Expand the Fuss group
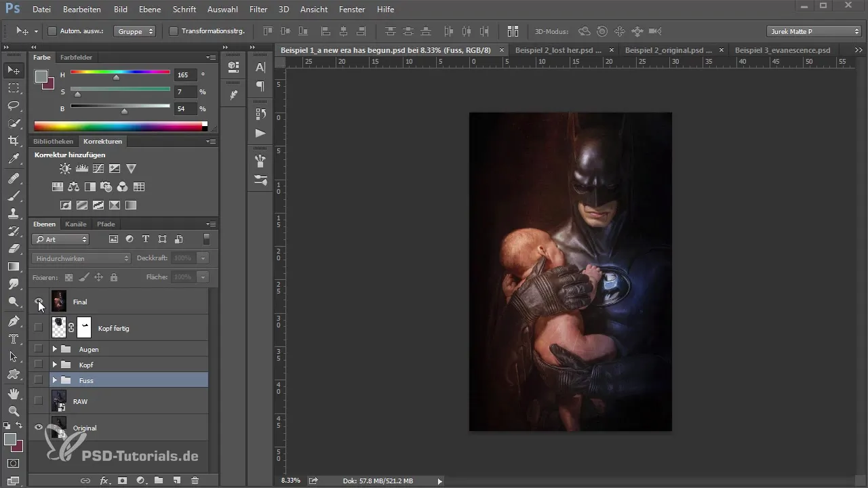Screen dimensions: 868x488 coord(55,380)
